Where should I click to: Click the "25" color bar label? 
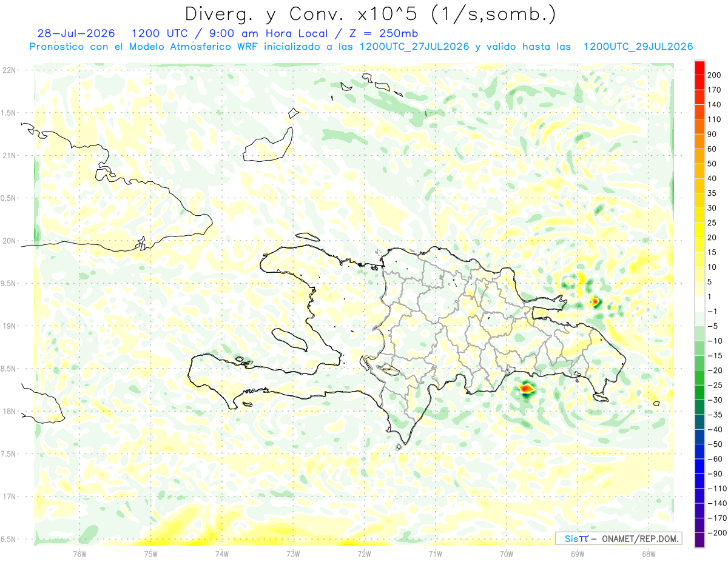[712, 223]
